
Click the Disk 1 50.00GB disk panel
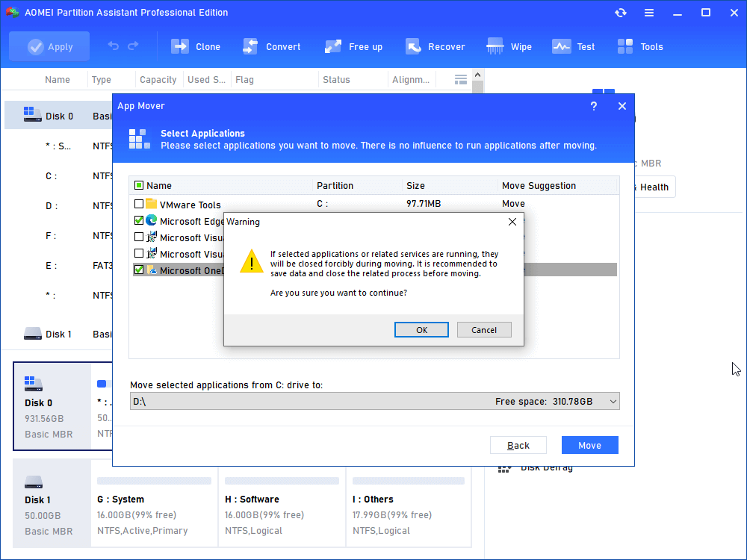(x=52, y=503)
